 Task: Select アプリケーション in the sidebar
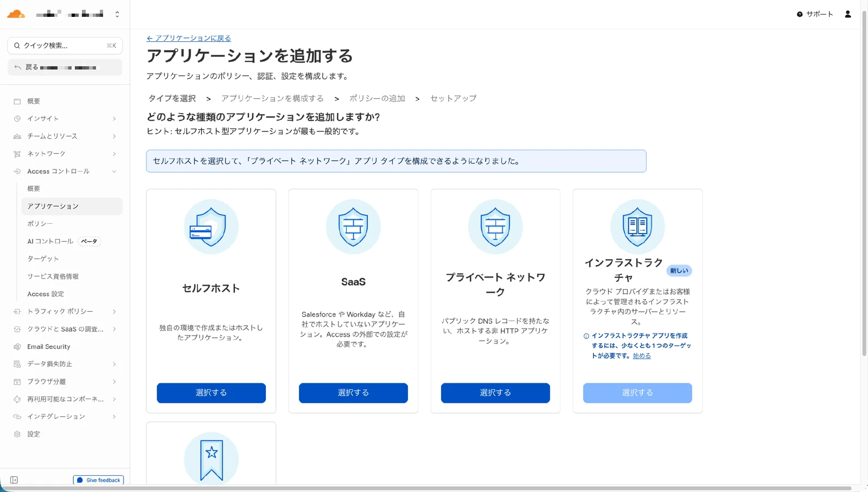[x=52, y=206]
